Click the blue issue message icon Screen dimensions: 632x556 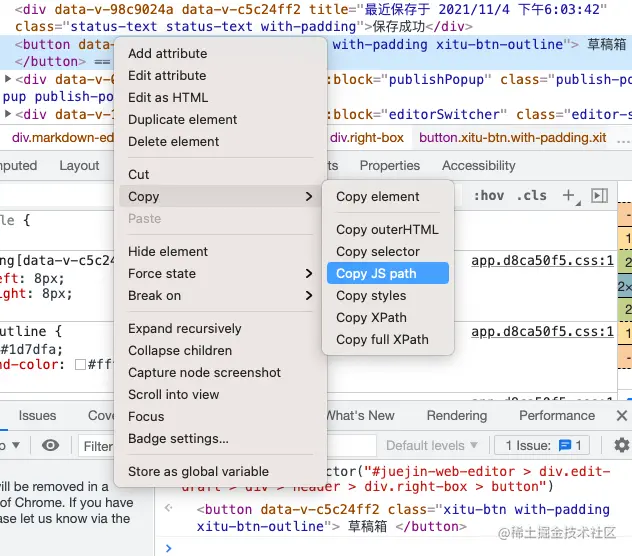point(565,446)
